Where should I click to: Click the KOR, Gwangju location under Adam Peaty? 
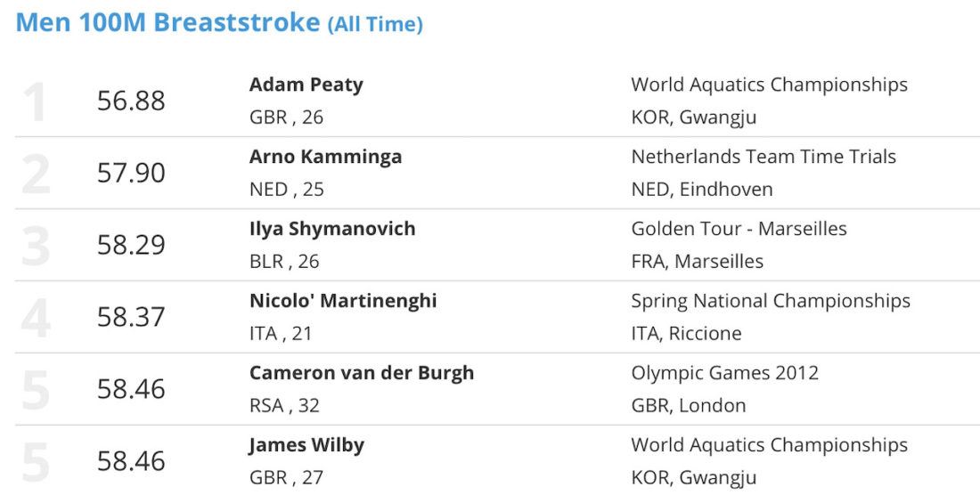tap(694, 118)
